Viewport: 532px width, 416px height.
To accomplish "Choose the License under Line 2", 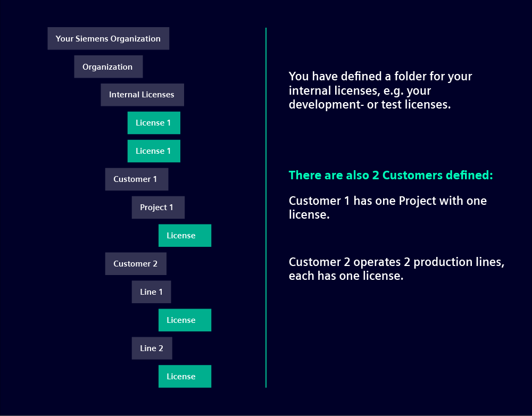I will point(185,376).
